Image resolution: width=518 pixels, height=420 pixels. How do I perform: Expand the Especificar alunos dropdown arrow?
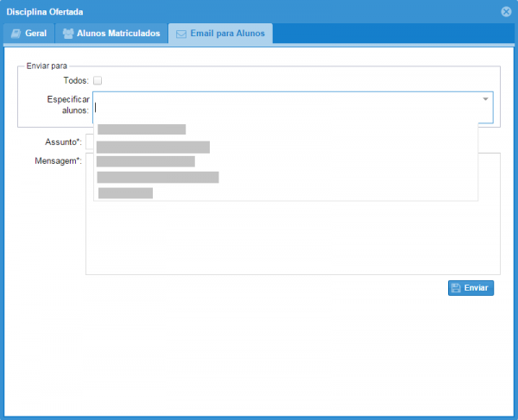tap(485, 99)
